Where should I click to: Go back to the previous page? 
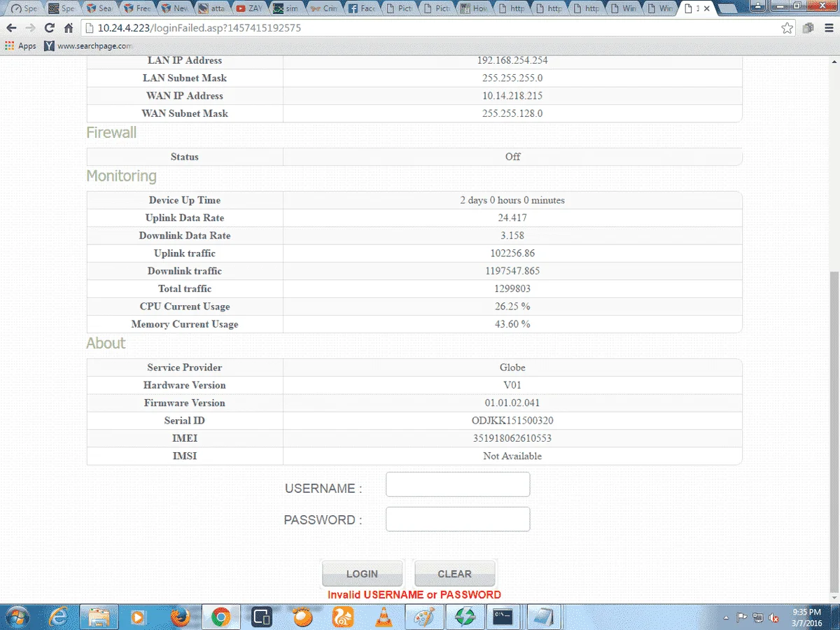(x=11, y=28)
